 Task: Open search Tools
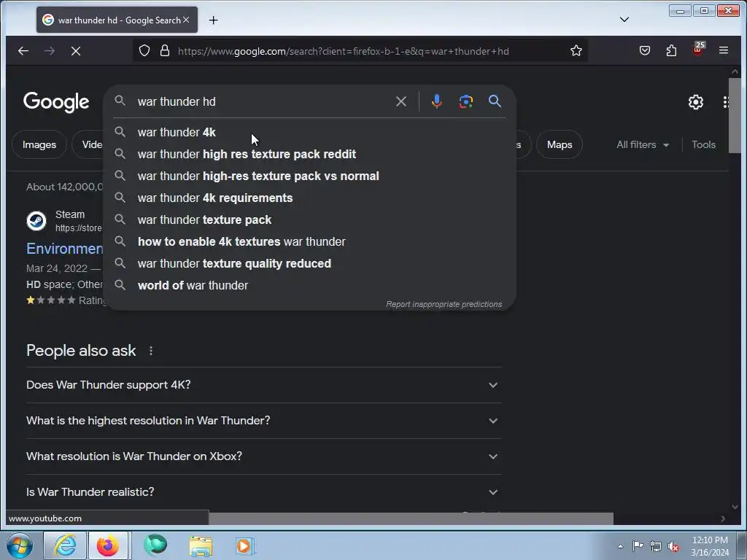(703, 145)
